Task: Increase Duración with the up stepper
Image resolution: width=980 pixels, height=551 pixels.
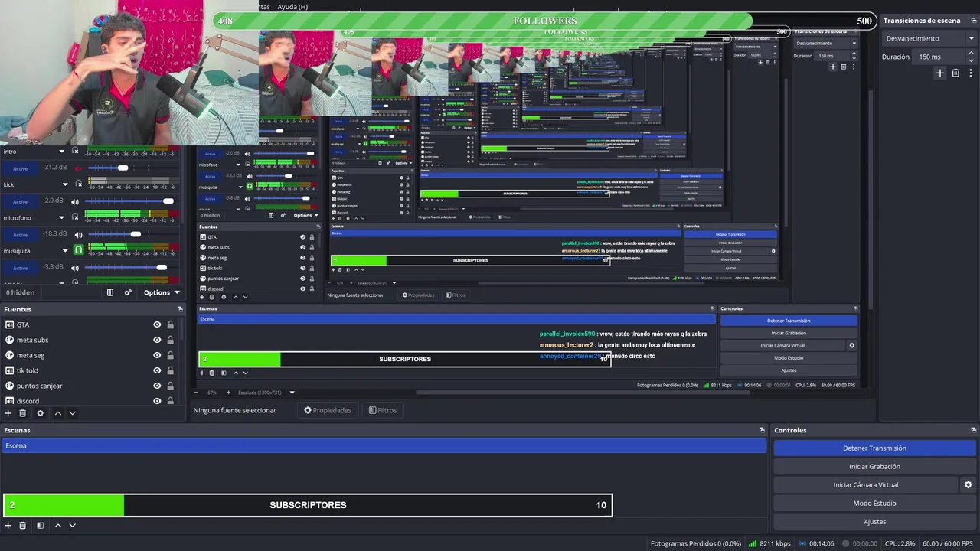Action: tap(972, 54)
